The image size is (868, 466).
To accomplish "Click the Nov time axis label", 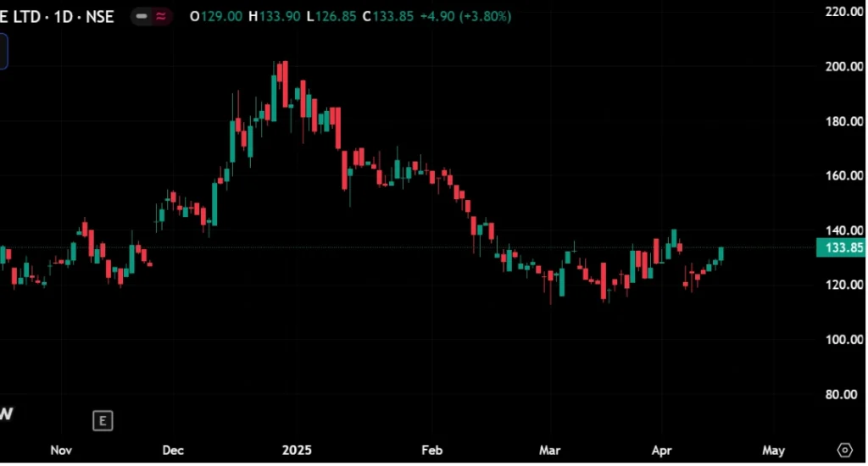I will [61, 451].
